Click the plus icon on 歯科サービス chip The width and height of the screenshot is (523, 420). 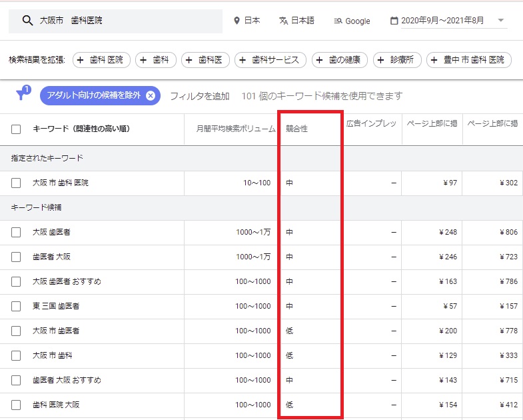(243, 60)
